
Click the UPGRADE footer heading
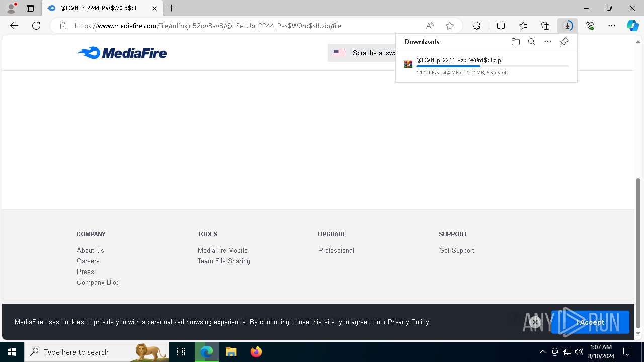(x=332, y=234)
